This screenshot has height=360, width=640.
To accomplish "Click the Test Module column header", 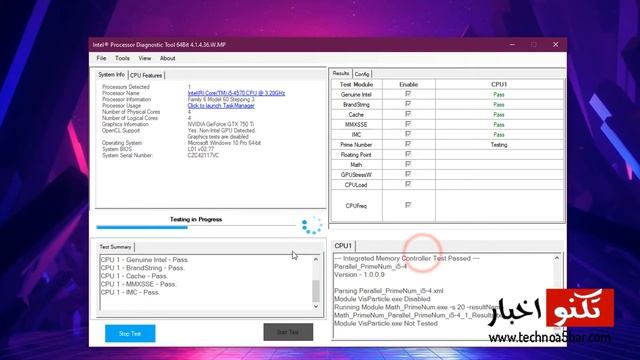I will tap(356, 84).
